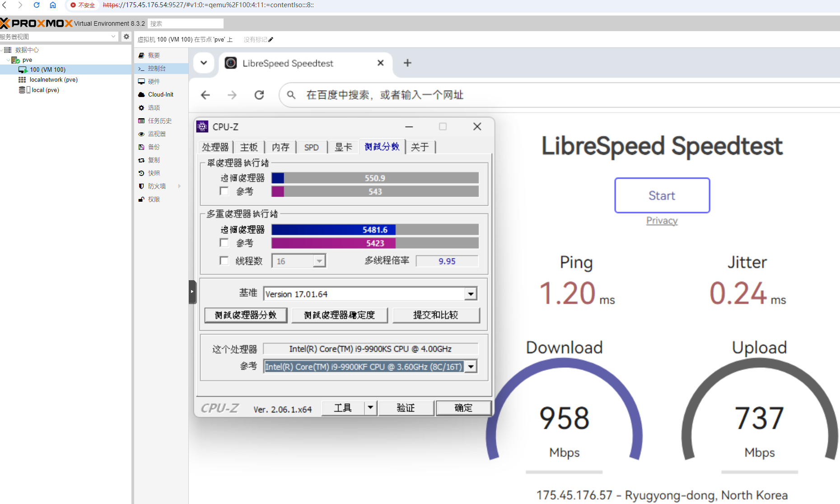Switch to the 关于 tab in CPU-Z
Image resolution: width=840 pixels, height=504 pixels.
coord(420,147)
